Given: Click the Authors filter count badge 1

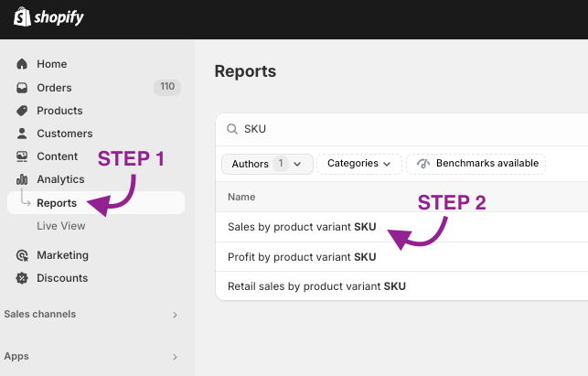Looking at the screenshot, I should click(x=281, y=164).
